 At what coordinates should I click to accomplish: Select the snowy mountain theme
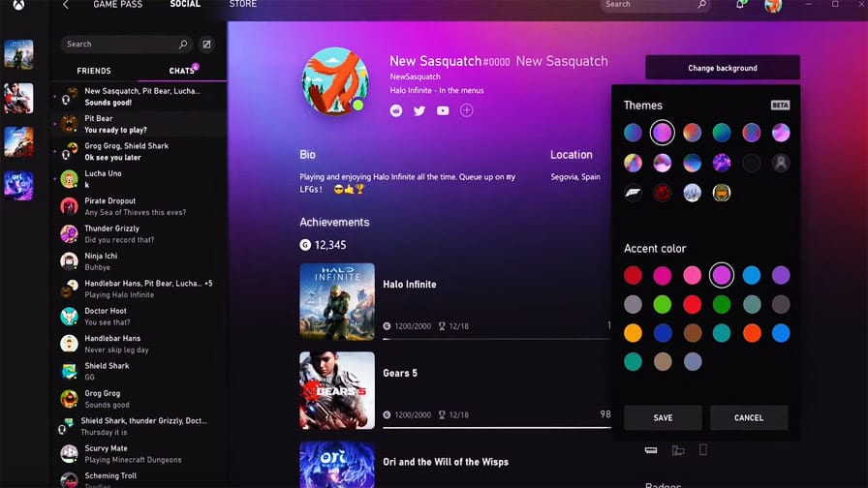tap(692, 193)
